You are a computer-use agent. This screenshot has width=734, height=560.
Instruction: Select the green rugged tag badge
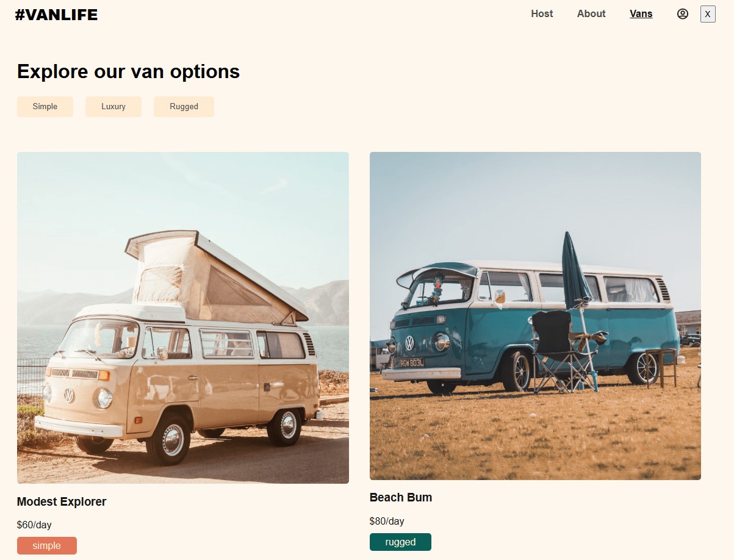[x=400, y=542]
